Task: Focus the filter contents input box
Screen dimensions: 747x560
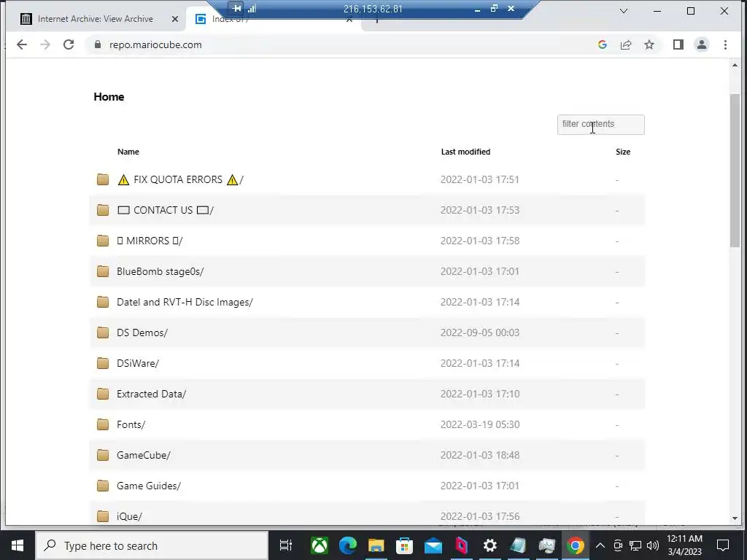Action: point(601,124)
